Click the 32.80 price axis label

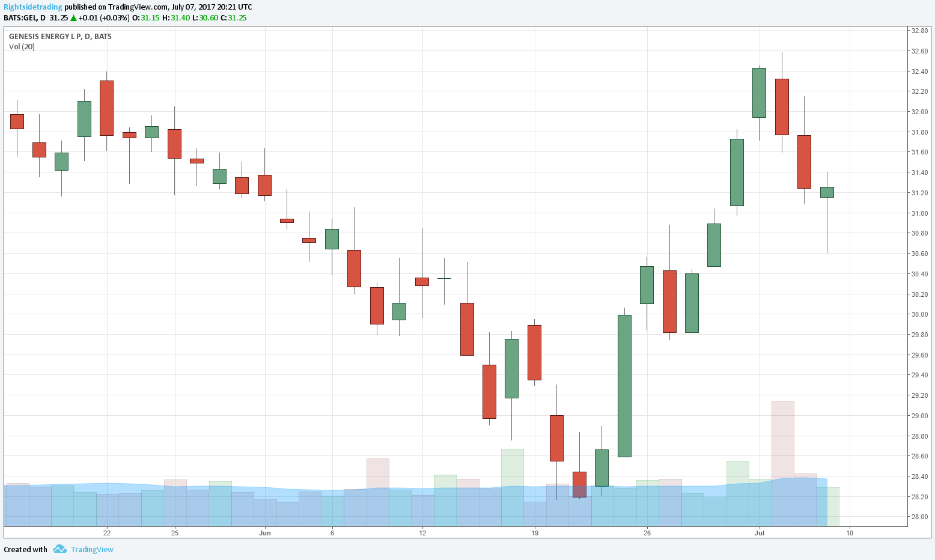[x=919, y=31]
